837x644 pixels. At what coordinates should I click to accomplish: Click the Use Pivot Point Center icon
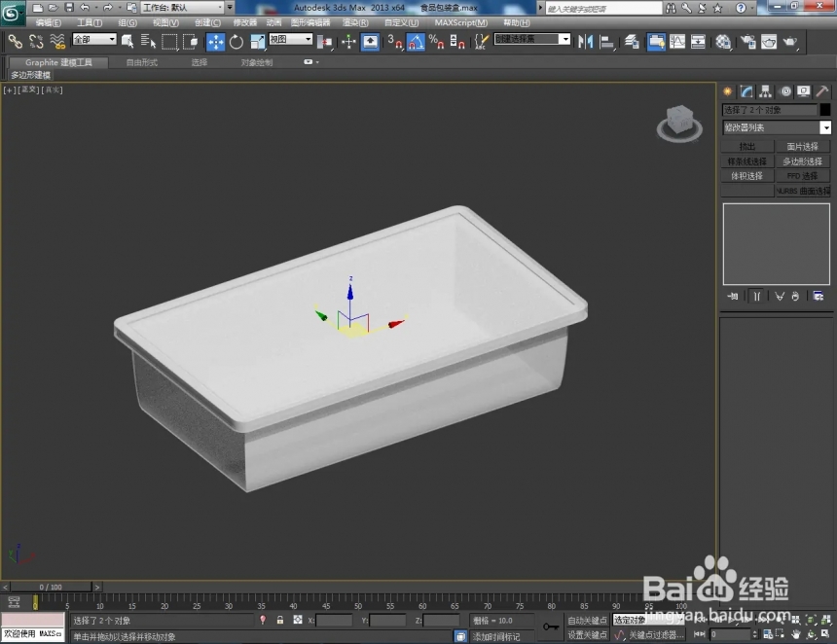coord(324,42)
